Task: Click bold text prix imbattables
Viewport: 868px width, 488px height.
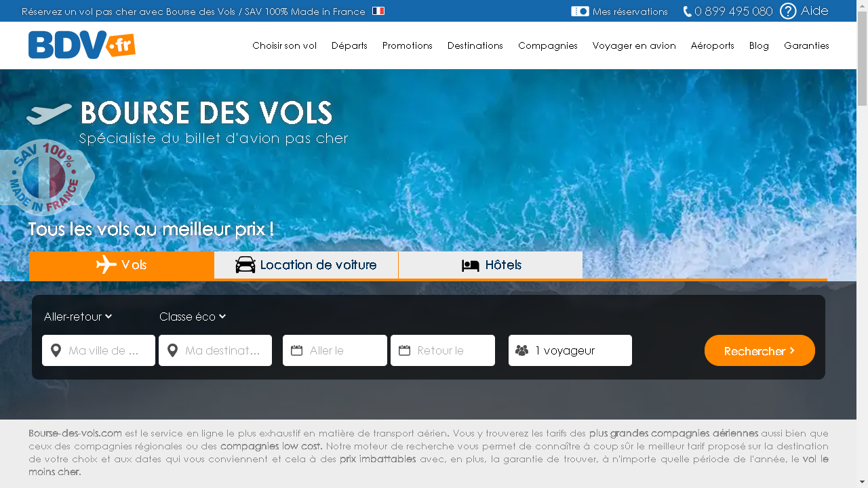Action: pyautogui.click(x=378, y=459)
